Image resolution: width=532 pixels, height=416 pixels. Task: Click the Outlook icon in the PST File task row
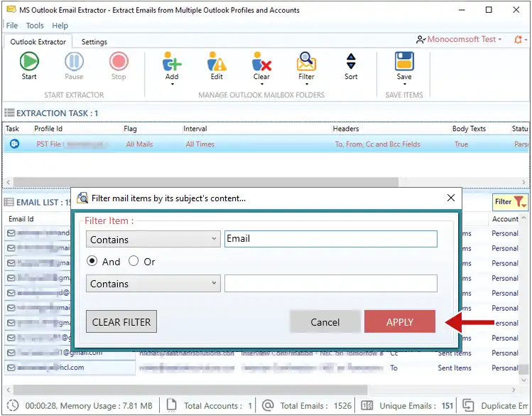pos(14,144)
